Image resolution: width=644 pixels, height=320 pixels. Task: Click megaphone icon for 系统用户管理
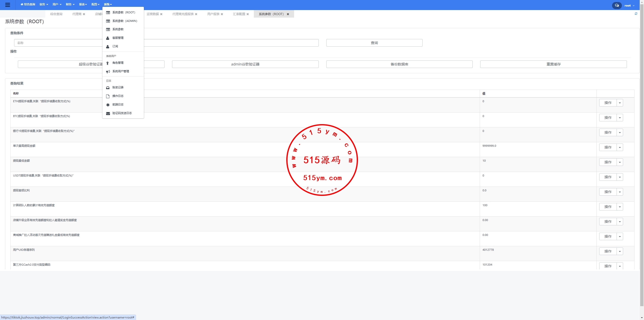[x=108, y=72]
